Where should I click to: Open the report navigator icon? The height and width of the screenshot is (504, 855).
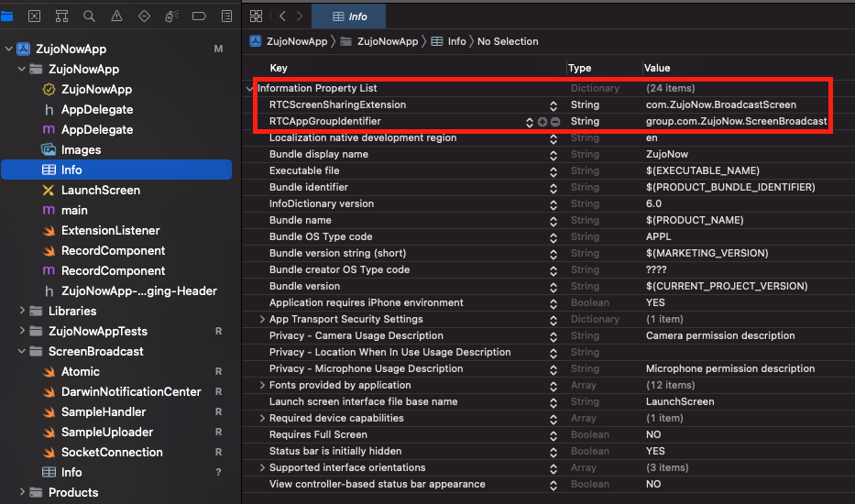(225, 16)
